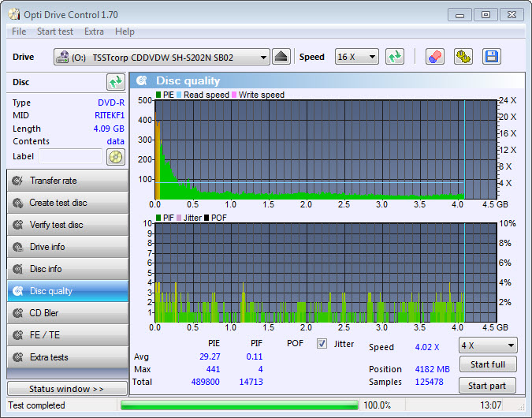Click the PIE error chart area

click(326, 149)
